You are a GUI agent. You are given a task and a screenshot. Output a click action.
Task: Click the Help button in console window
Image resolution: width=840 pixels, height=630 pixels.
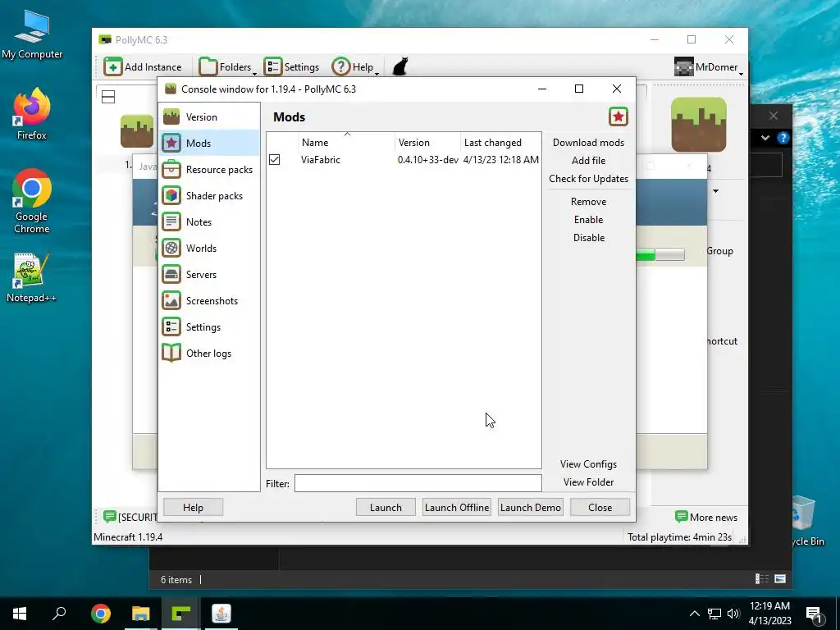(193, 507)
